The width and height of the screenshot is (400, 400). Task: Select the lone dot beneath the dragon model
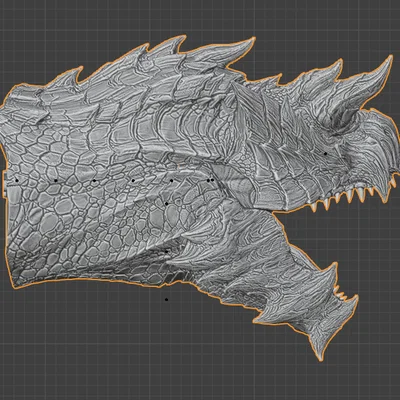[166, 300]
